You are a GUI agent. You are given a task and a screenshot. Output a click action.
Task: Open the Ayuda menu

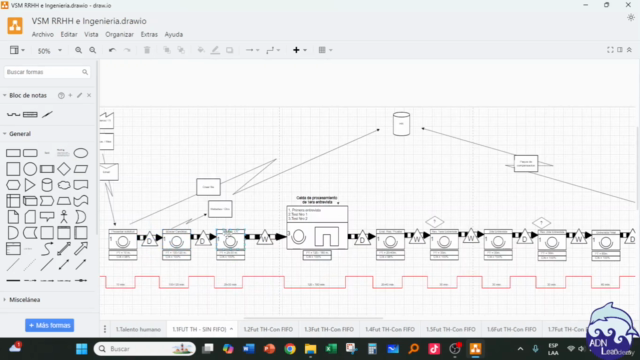tap(173, 34)
